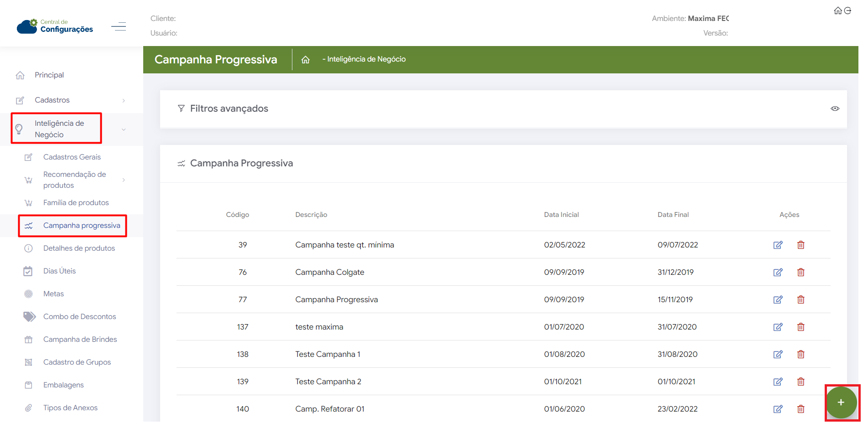Edit the Campanha Colgate row
The width and height of the screenshot is (868, 428).
point(778,272)
